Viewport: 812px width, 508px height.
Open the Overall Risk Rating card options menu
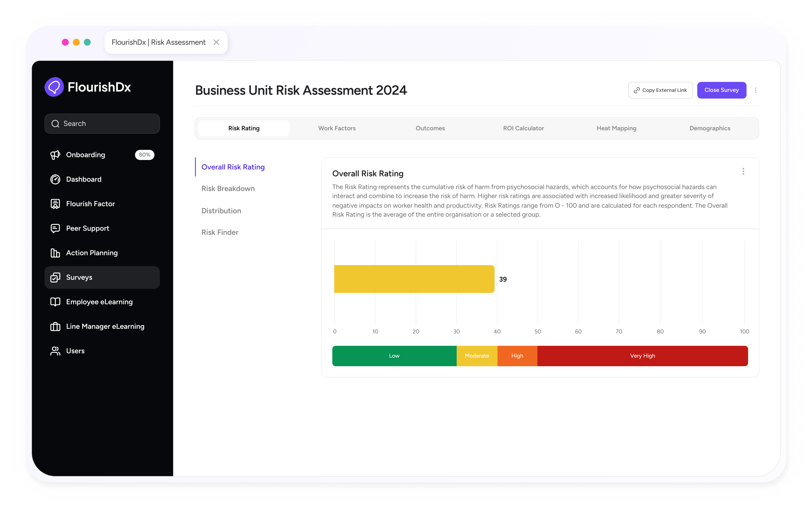point(743,171)
